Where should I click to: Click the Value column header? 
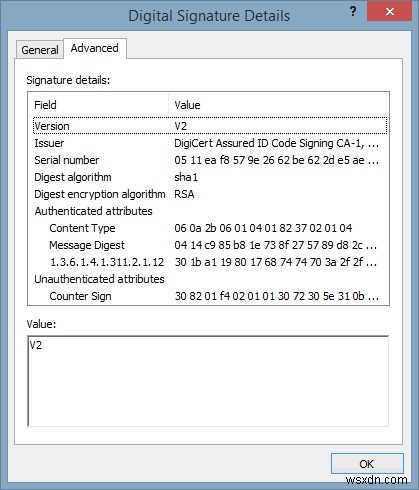(x=278, y=105)
